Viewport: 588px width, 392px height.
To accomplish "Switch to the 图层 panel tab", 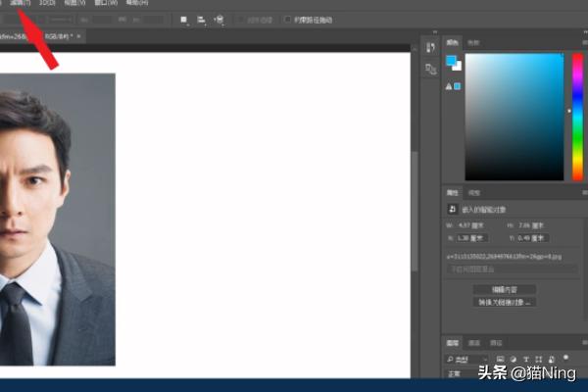I will click(x=453, y=343).
